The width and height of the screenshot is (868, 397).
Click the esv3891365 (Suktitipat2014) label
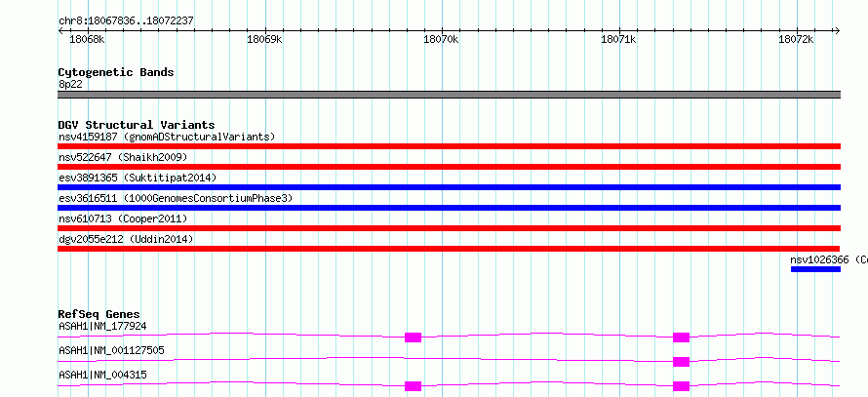click(138, 178)
